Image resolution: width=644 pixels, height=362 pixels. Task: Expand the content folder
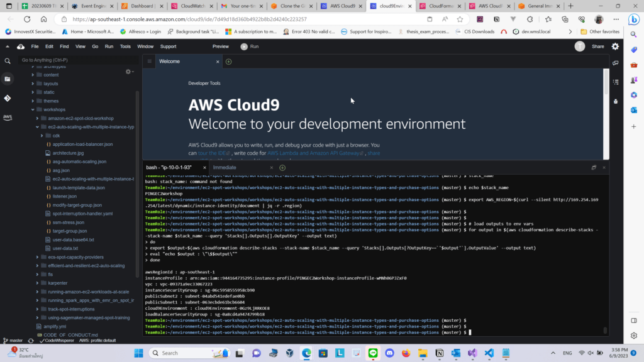tap(33, 75)
